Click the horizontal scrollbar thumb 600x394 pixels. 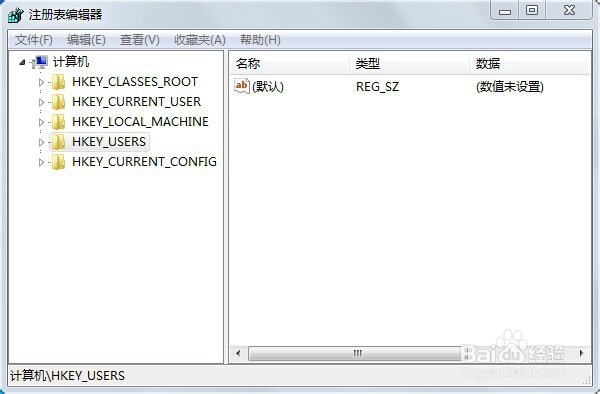point(358,353)
